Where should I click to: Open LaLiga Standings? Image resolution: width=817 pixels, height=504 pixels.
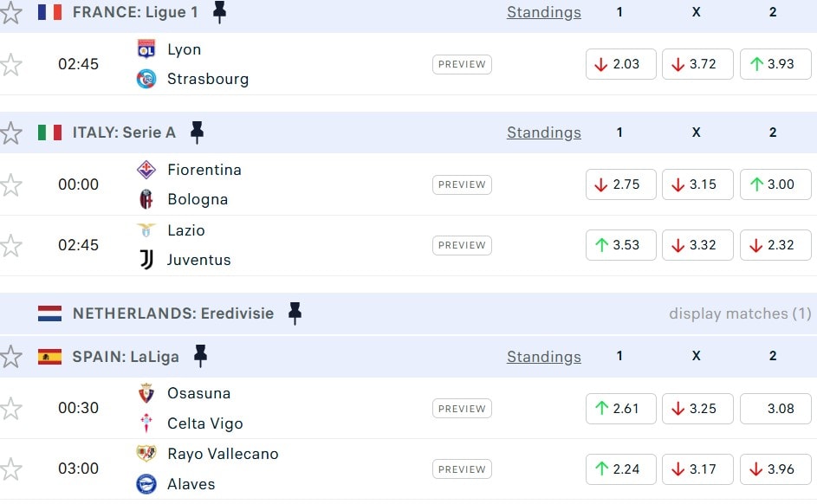pyautogui.click(x=543, y=356)
